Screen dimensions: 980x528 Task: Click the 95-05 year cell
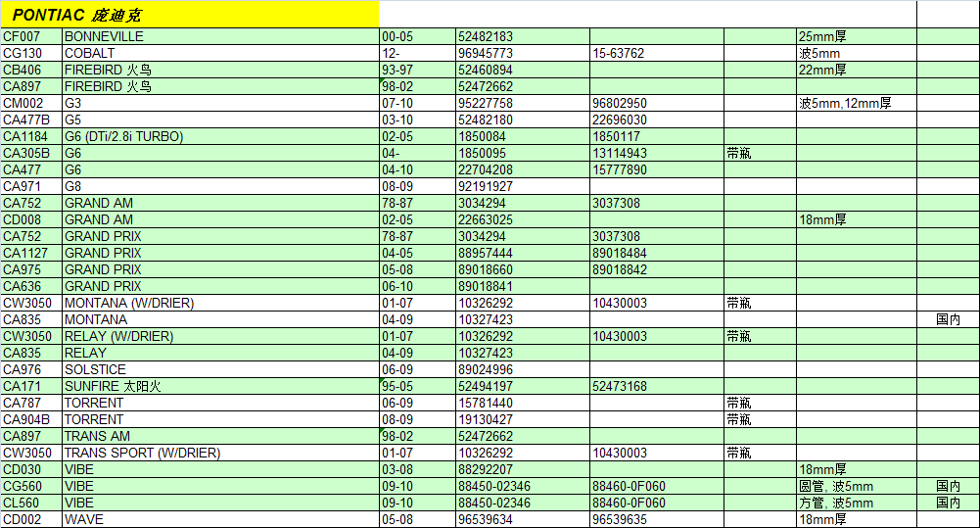coord(417,386)
